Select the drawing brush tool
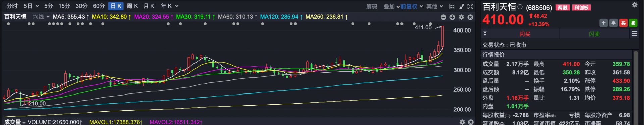This screenshot has width=644, height=125. tap(461, 6)
